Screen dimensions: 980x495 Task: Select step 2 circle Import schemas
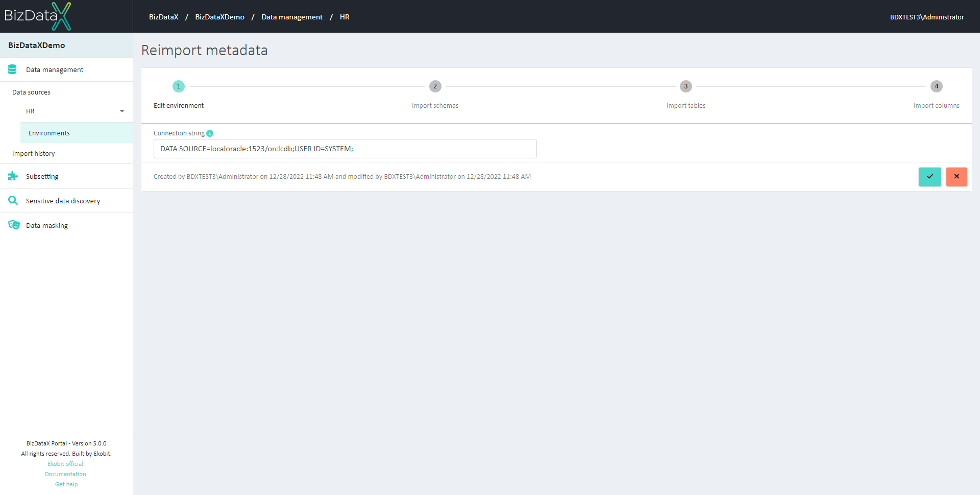click(x=435, y=86)
